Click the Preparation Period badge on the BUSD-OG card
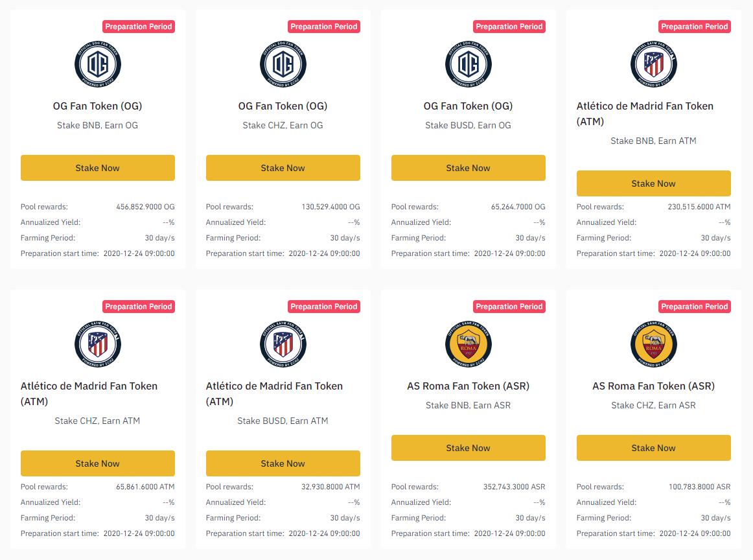This screenshot has width=753, height=560. pyautogui.click(x=509, y=27)
